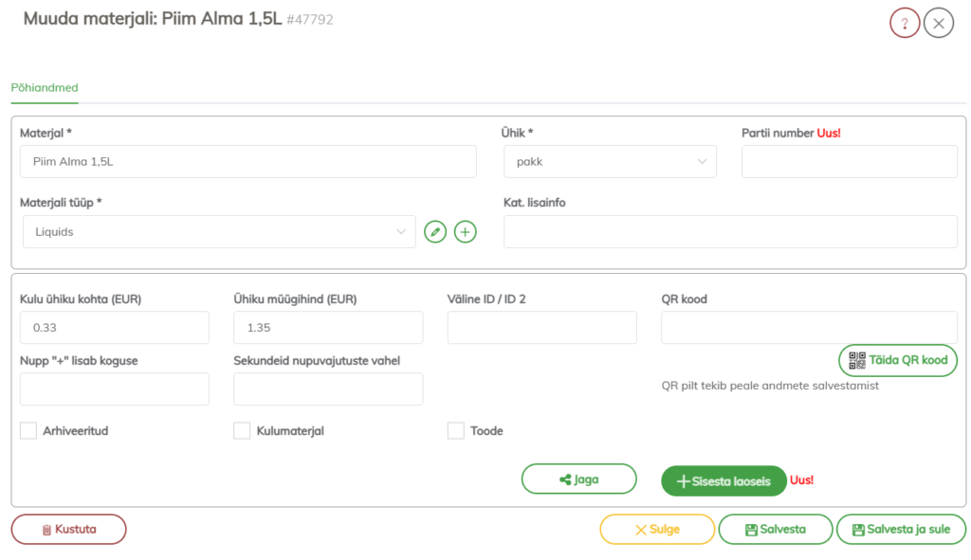971x560 pixels.
Task: Click the QR kood text field
Action: (809, 327)
